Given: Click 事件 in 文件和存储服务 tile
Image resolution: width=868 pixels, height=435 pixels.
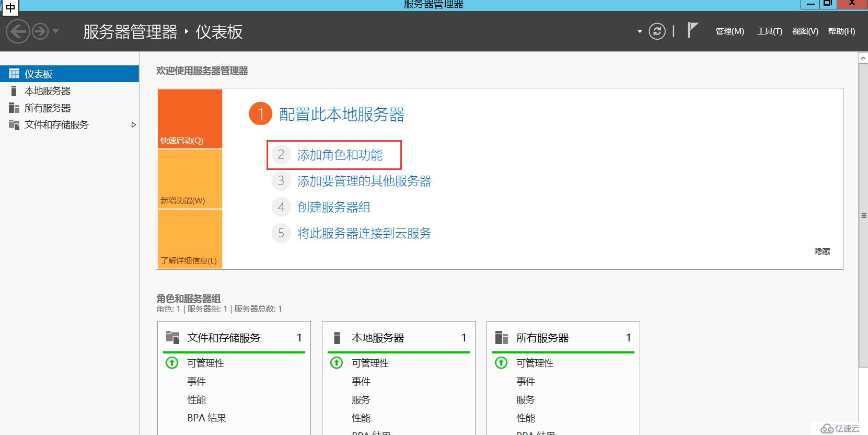Looking at the screenshot, I should [x=196, y=381].
